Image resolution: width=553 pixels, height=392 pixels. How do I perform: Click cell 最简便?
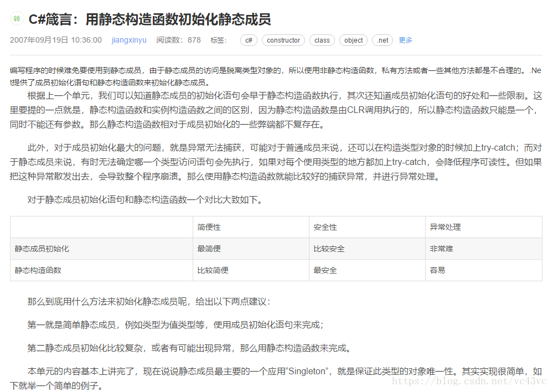click(x=209, y=249)
